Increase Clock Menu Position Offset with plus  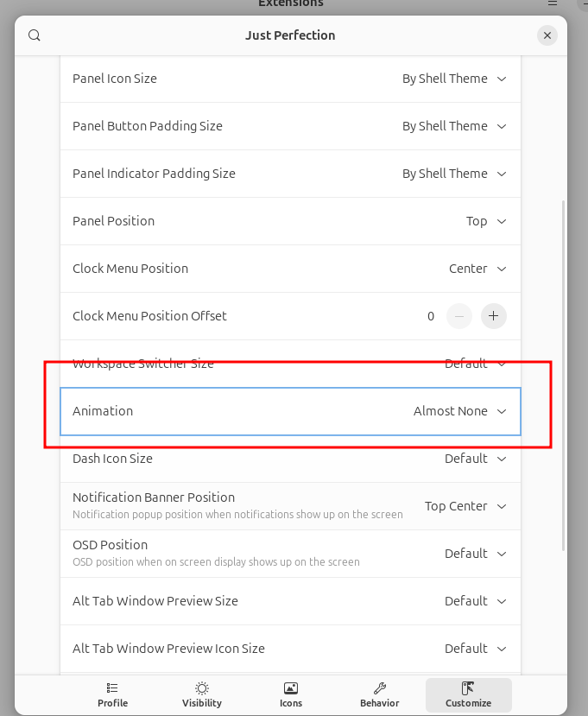(494, 316)
